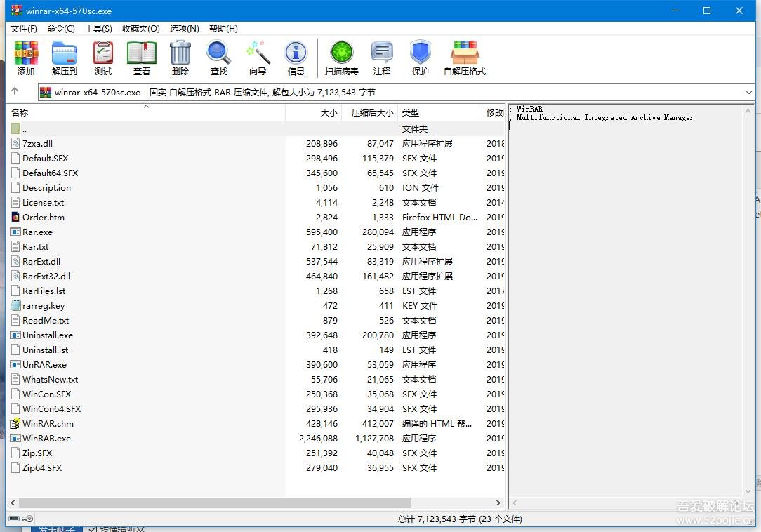This screenshot has height=532, width=761.
Task: Open the Favorites (收藏夹) menu
Action: (x=140, y=29)
